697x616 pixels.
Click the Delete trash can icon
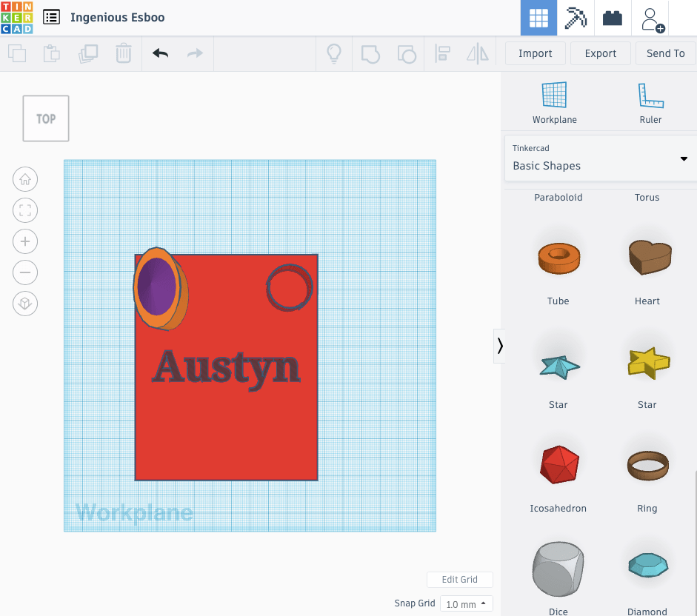tap(124, 53)
